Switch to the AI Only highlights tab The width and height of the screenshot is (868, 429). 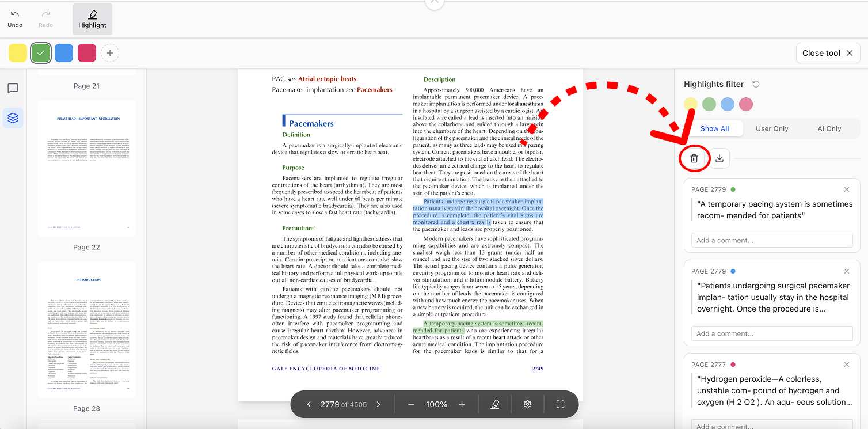click(x=829, y=128)
